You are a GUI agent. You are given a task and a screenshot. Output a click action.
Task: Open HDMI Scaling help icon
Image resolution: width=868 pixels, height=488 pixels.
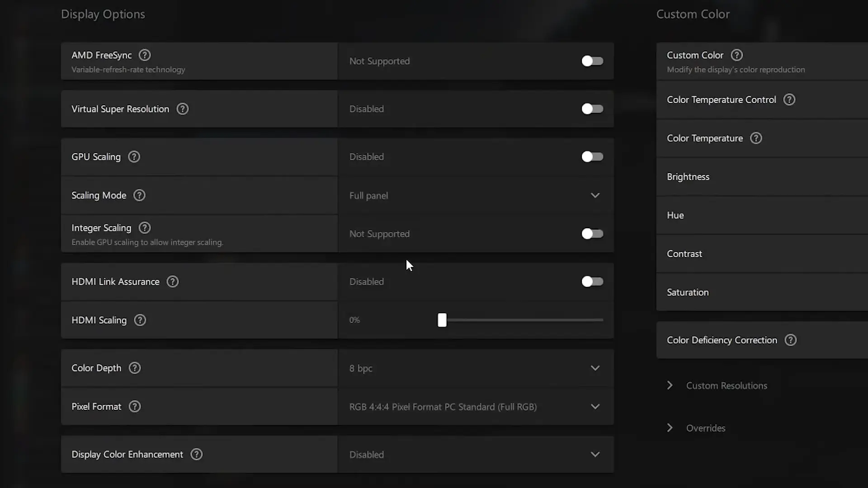pos(140,320)
